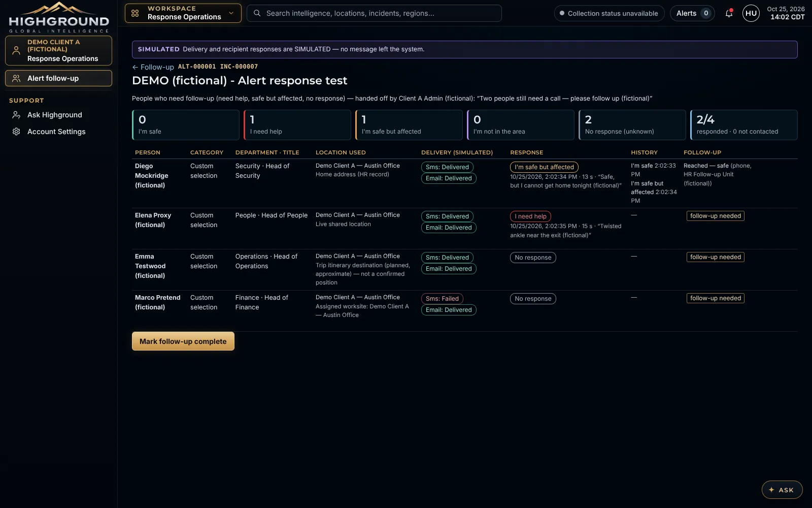This screenshot has height=508, width=812.
Task: Click Marco Pretend's Sms: Failed badge
Action: point(442,299)
